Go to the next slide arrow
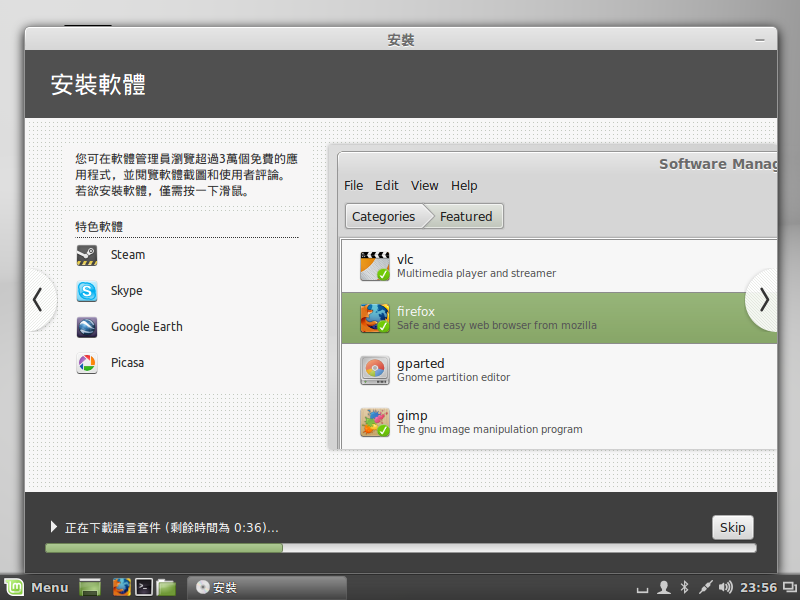Viewport: 800px width, 600px height. pos(764,300)
